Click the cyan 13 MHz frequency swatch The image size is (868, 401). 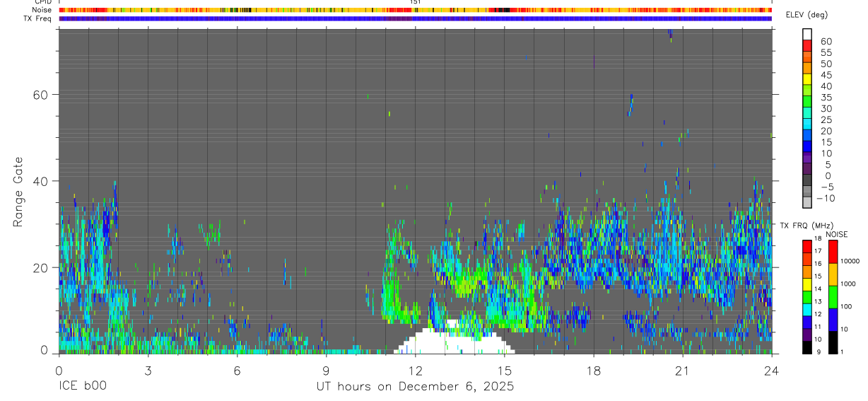tap(807, 309)
